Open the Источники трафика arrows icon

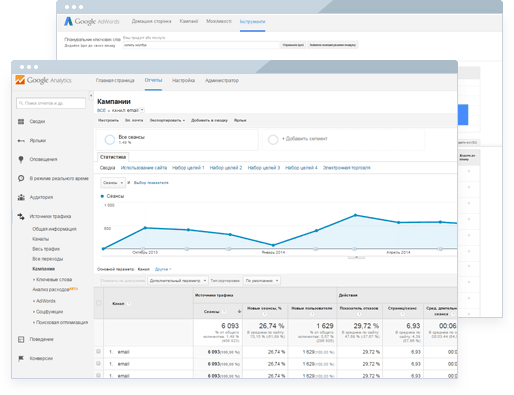point(21,217)
